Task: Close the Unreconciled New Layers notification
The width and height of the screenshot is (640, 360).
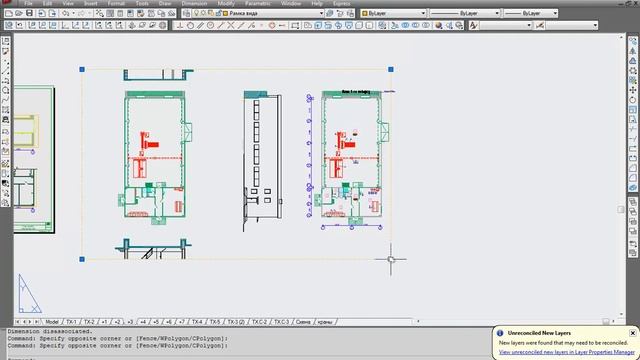Action: click(x=632, y=333)
